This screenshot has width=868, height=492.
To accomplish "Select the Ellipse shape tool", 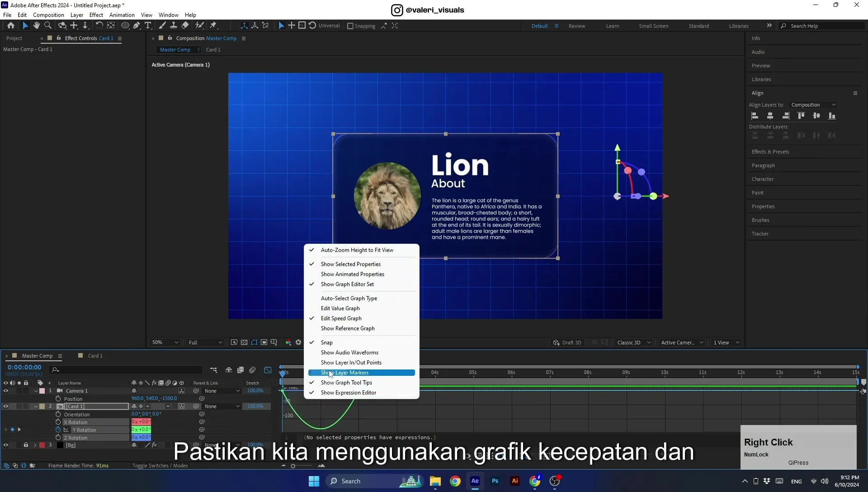I will [125, 26].
